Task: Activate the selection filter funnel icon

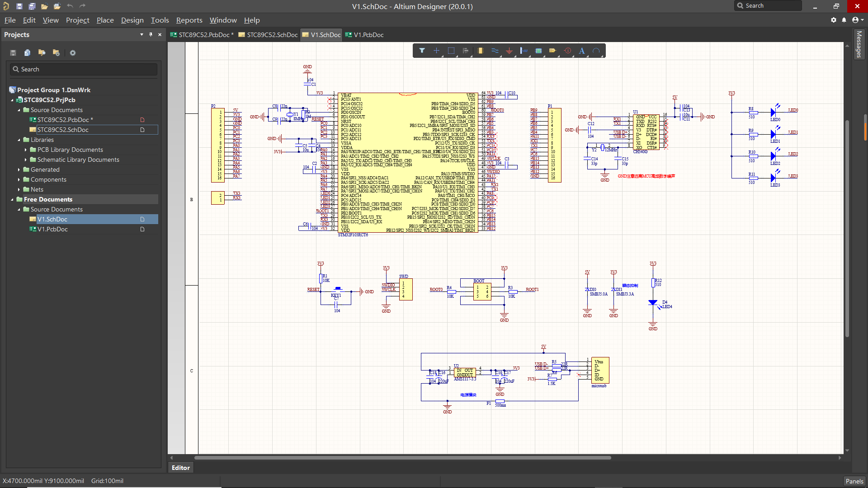Action: tap(422, 51)
